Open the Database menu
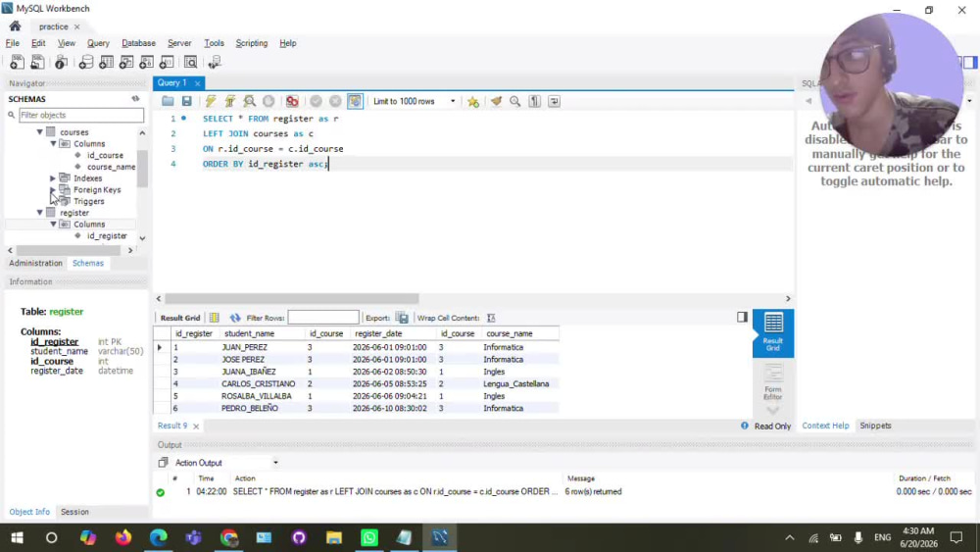 pos(139,43)
